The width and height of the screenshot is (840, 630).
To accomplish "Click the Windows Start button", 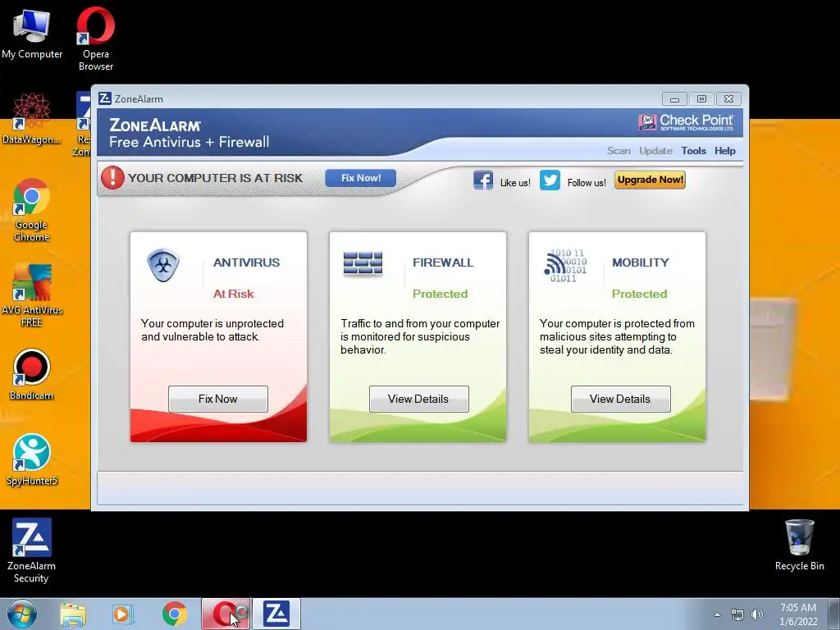I will (22, 614).
